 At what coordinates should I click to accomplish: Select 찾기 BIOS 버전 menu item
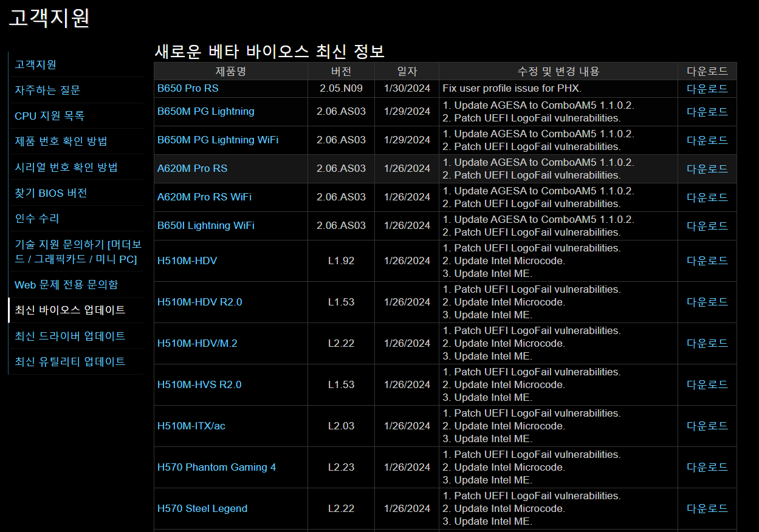51,193
